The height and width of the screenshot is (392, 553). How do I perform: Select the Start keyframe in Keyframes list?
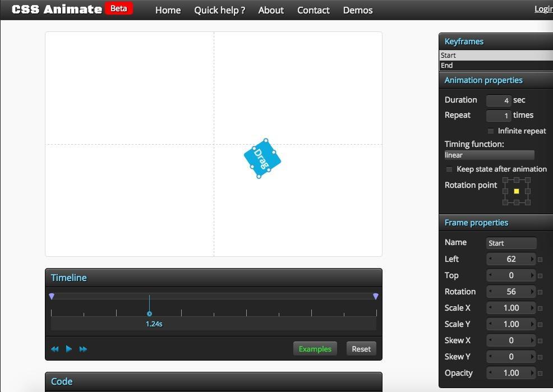click(x=496, y=56)
